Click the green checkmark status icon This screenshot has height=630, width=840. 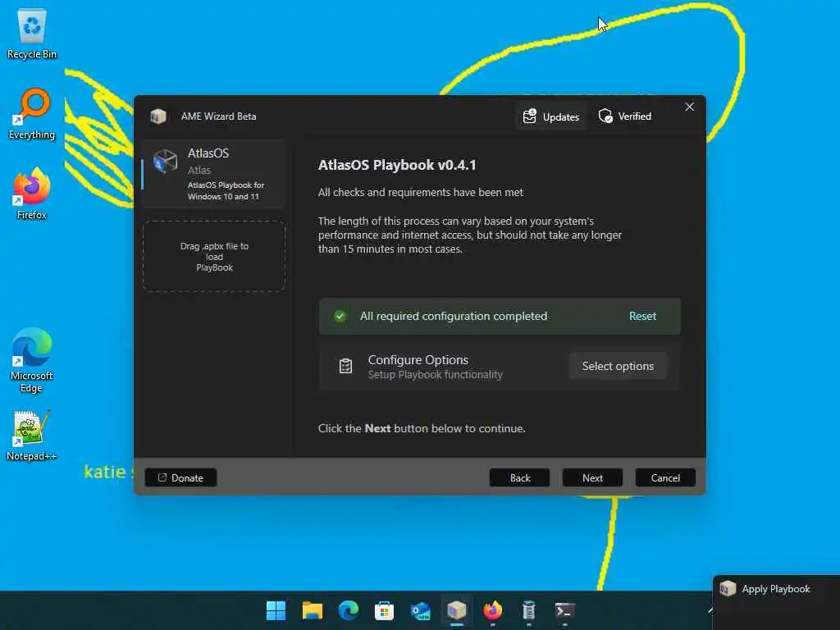click(340, 316)
